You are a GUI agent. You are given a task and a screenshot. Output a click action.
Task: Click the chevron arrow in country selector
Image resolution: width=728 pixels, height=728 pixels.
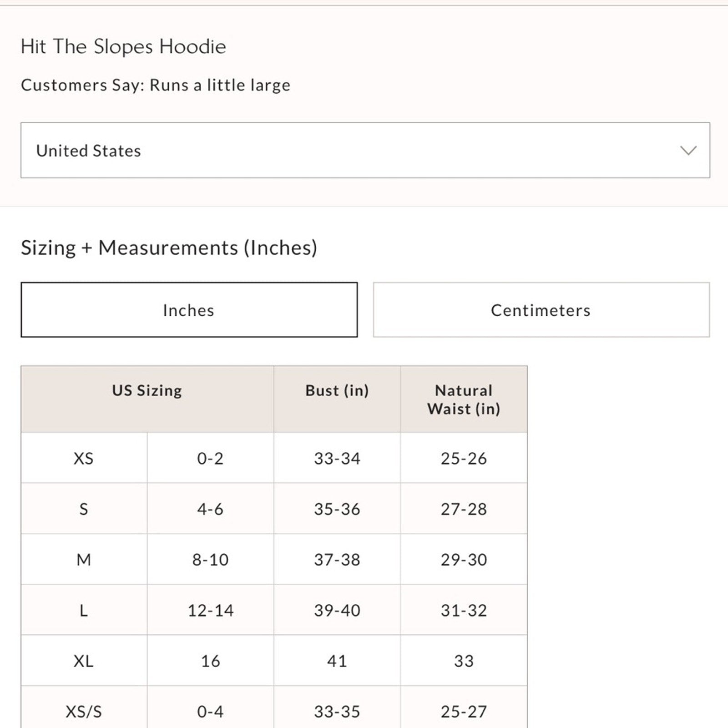[688, 151]
